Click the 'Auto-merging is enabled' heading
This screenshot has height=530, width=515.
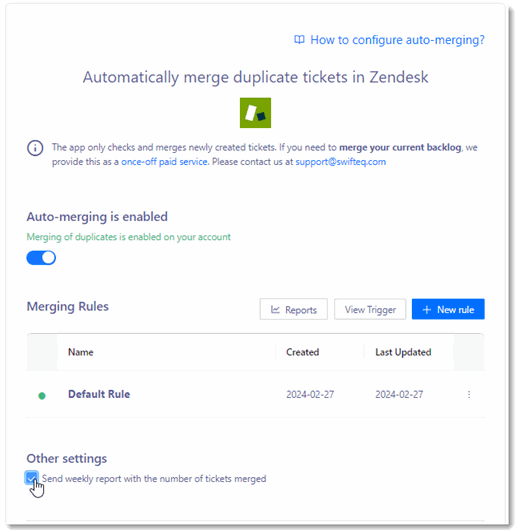click(97, 217)
